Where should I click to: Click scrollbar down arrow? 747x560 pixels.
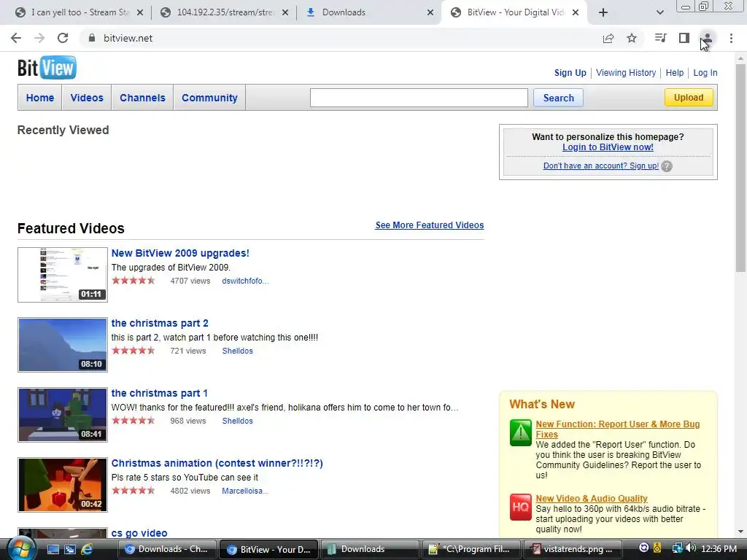point(740,532)
